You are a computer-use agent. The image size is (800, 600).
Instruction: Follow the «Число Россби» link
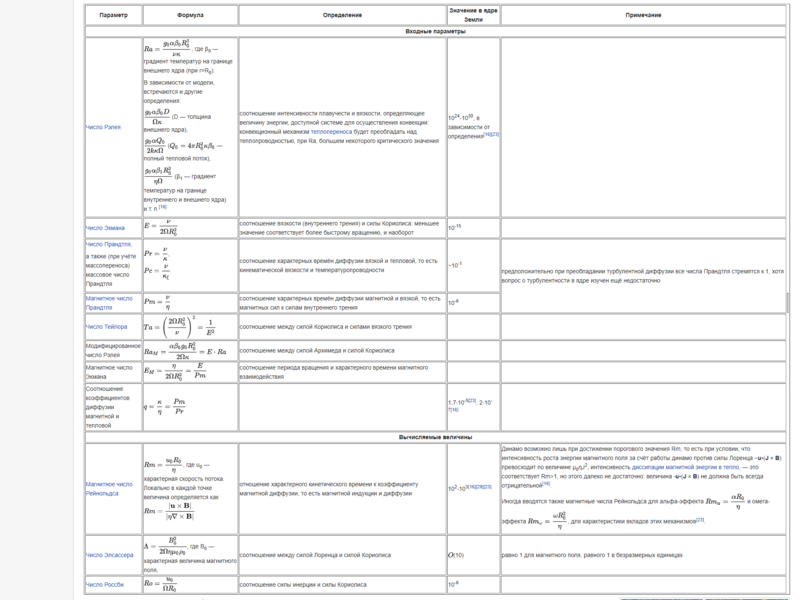click(105, 585)
